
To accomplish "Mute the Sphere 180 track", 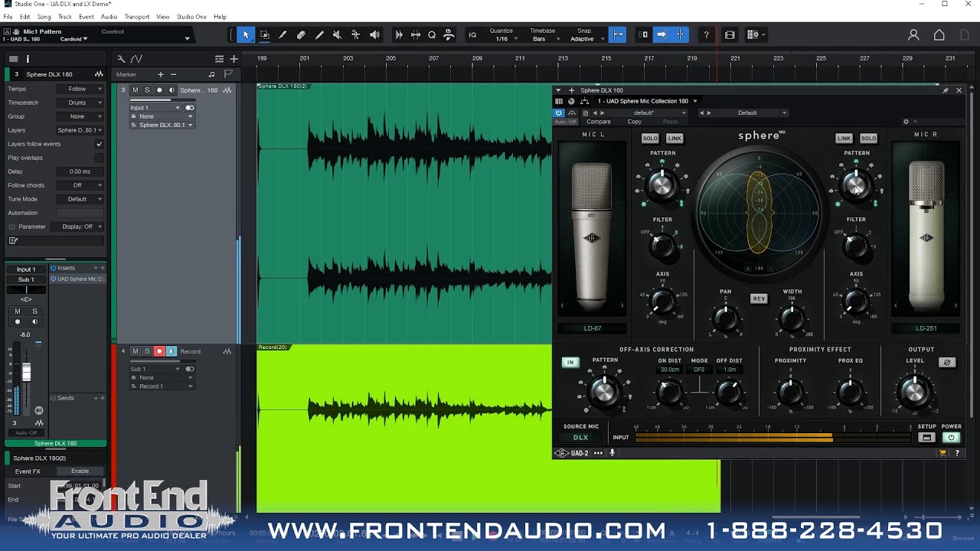I will (136, 90).
